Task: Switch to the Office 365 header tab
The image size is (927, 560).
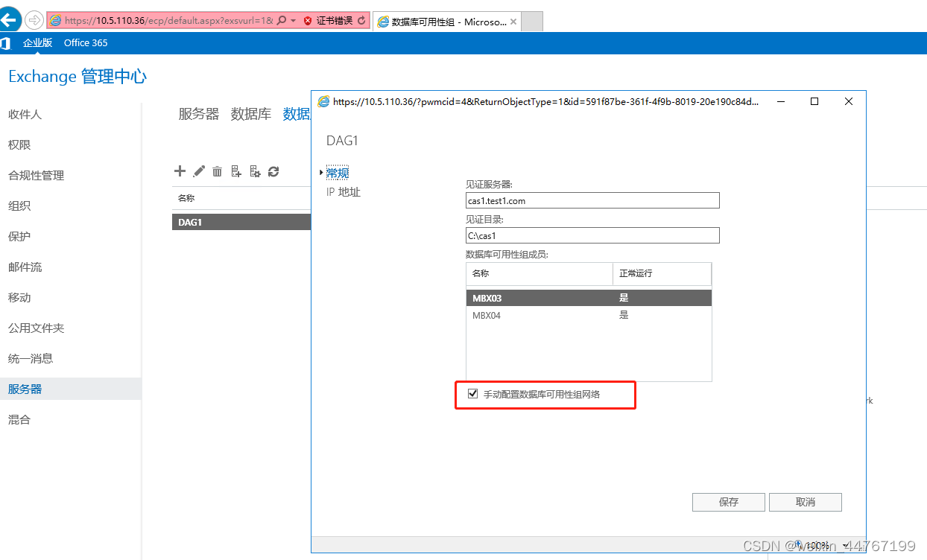Action: point(86,42)
